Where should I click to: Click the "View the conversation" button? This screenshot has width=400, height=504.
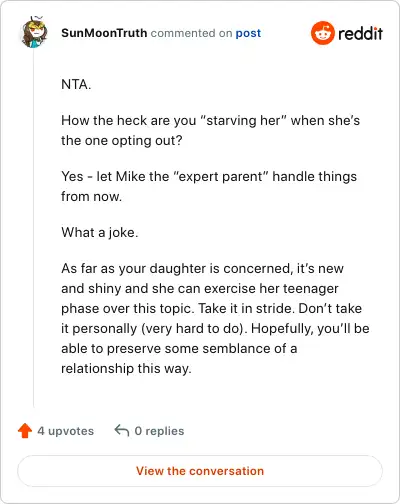pos(200,471)
